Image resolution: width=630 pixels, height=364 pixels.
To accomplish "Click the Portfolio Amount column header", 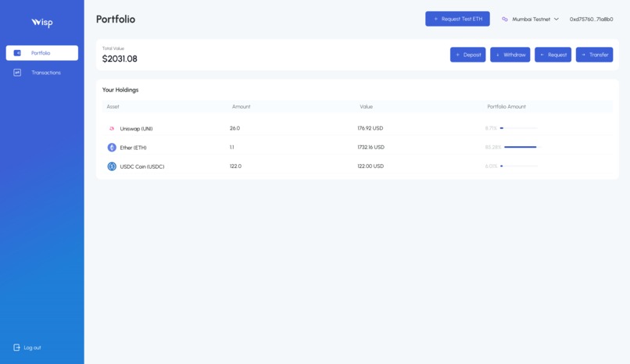I will coord(507,106).
